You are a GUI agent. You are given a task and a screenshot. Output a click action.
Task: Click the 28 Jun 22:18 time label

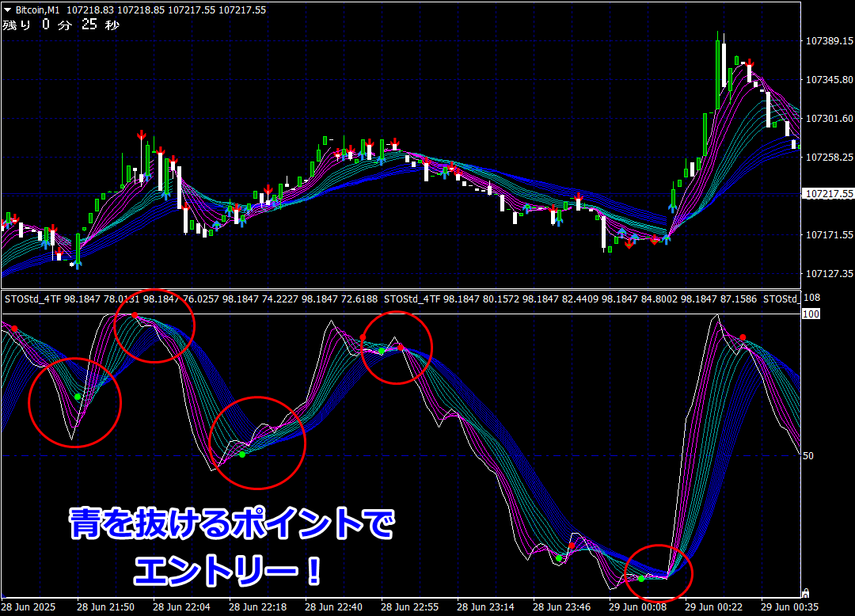[x=257, y=606]
